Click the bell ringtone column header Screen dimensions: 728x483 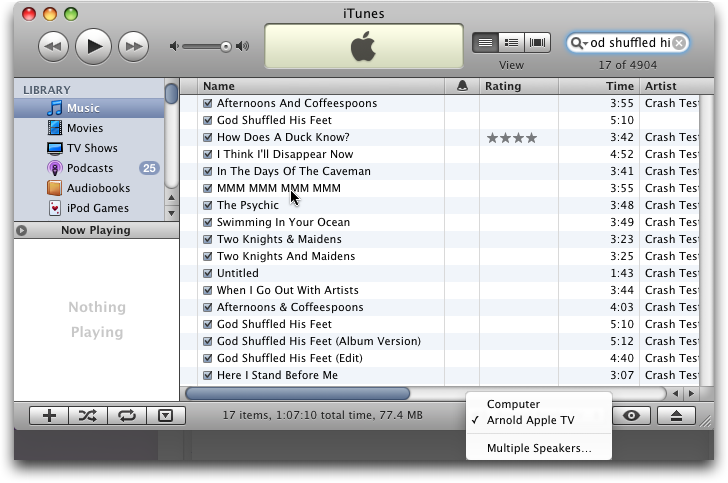coord(462,86)
